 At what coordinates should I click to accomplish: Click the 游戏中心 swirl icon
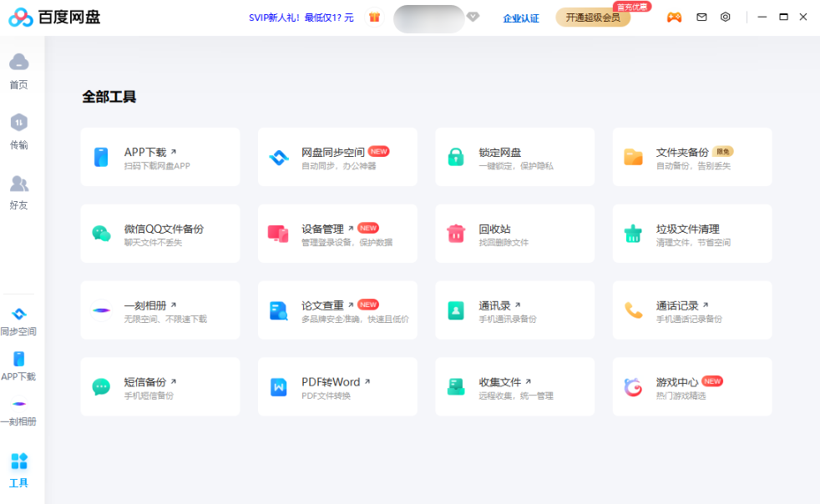[x=633, y=387]
